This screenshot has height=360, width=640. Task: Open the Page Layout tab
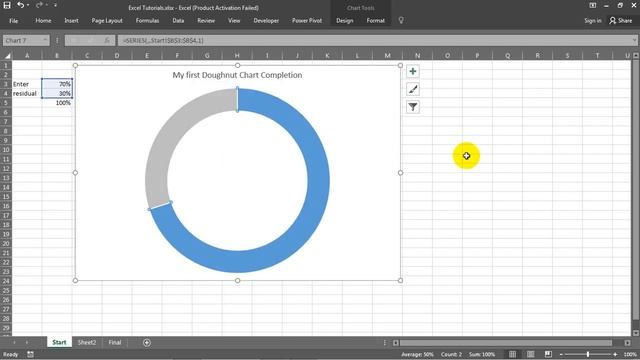pyautogui.click(x=107, y=20)
